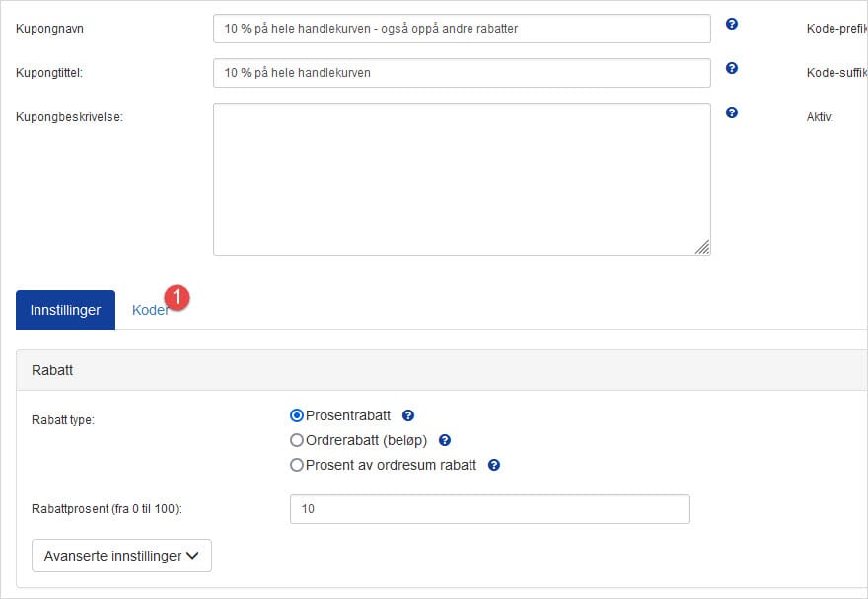This screenshot has height=599, width=868.
Task: Click the help icon beside Kupongnavn field
Action: coord(732,24)
